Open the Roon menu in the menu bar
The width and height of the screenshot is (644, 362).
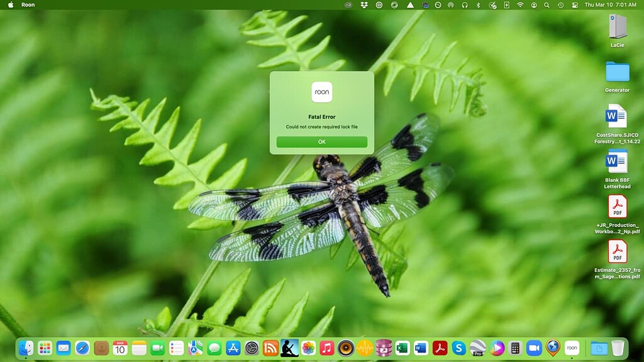(x=28, y=4)
